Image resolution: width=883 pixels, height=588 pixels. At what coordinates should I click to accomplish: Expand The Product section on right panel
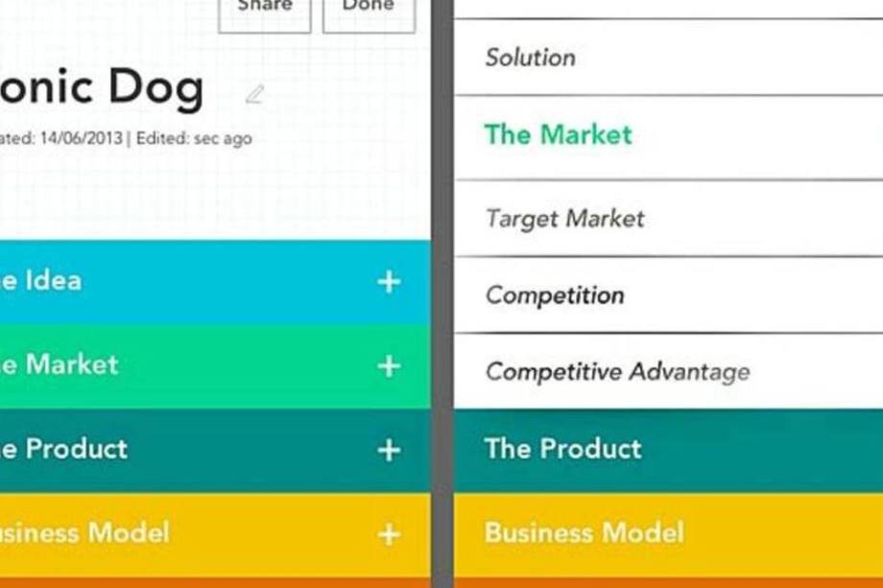(668, 451)
